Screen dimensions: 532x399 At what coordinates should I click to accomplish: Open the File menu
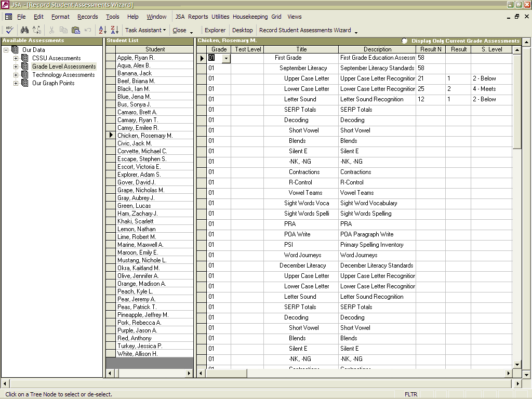(21, 17)
